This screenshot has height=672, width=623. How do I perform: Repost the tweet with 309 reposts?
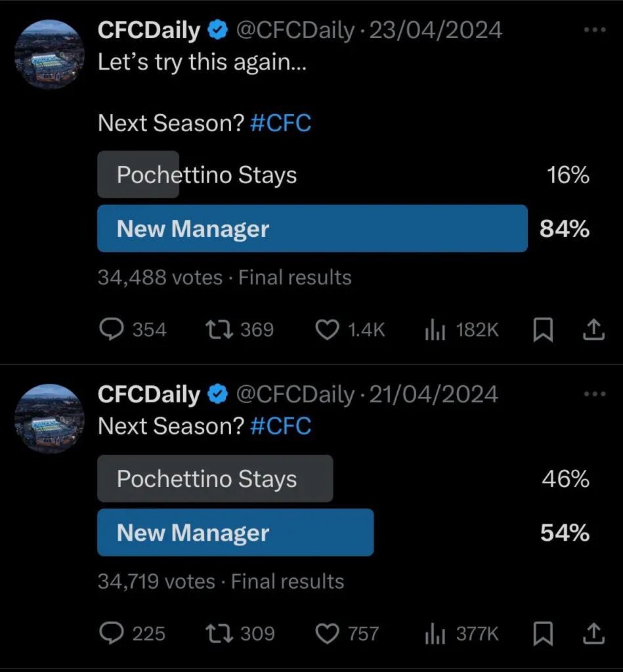point(221,633)
